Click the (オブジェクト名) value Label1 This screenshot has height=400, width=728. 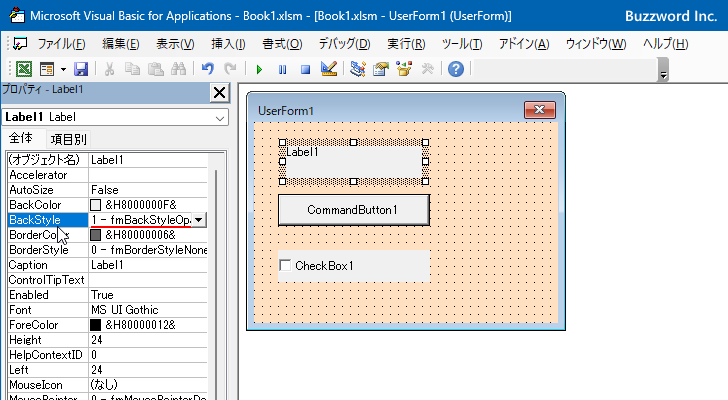click(148, 160)
